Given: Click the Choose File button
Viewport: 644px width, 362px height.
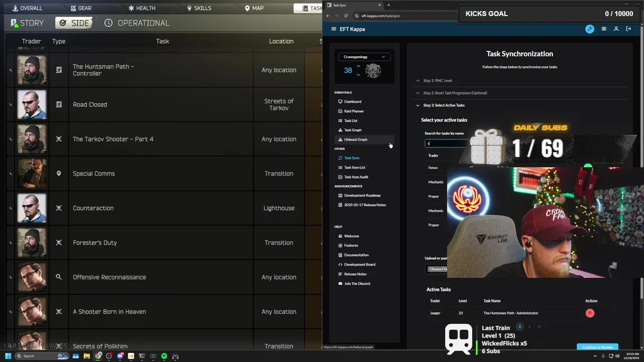Looking at the screenshot, I should (437, 269).
